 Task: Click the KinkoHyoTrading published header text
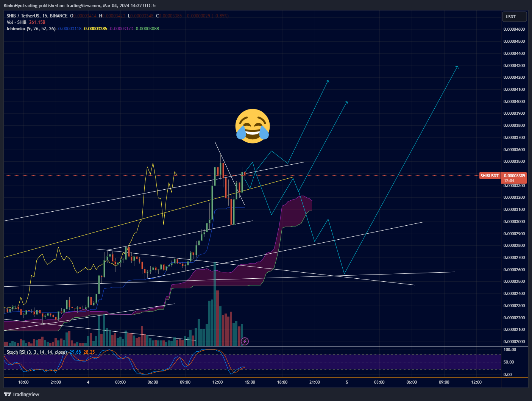(x=80, y=6)
